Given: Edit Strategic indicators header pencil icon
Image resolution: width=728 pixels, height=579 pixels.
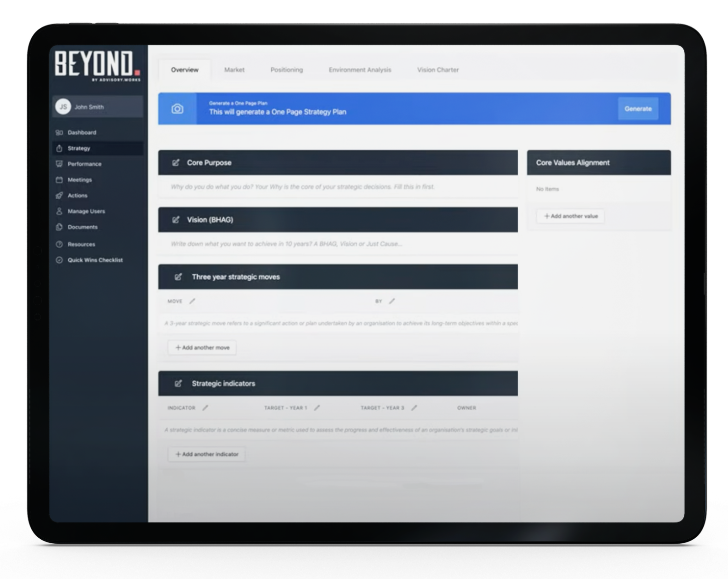Looking at the screenshot, I should pos(178,383).
